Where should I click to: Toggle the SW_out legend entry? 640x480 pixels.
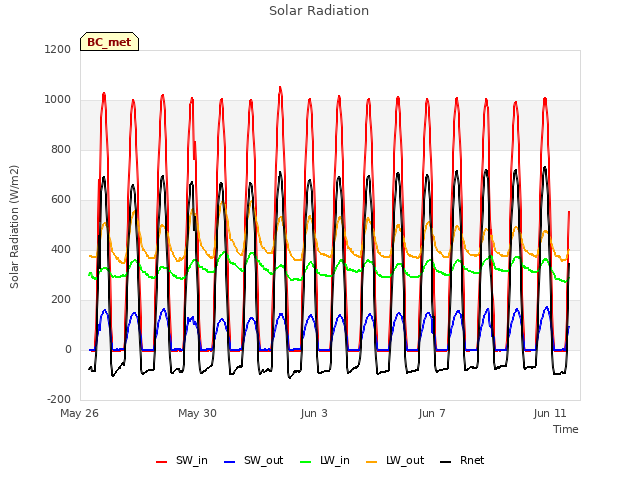(253, 460)
